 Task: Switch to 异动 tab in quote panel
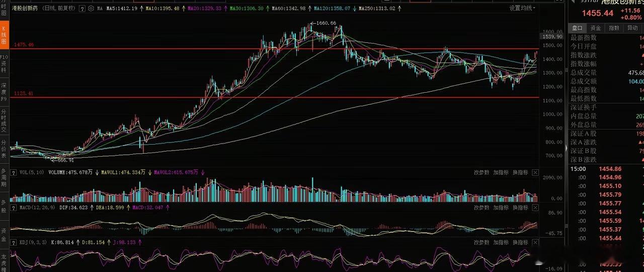632,28
